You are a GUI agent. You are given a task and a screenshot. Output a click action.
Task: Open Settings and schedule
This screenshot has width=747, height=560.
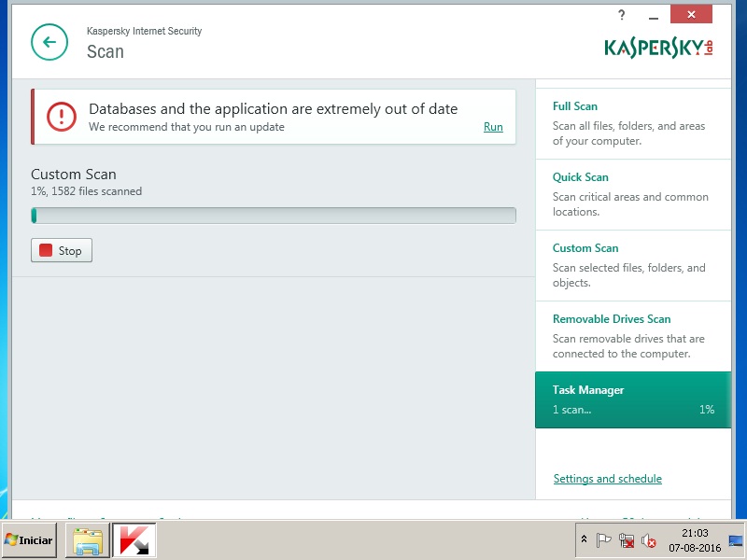(607, 478)
